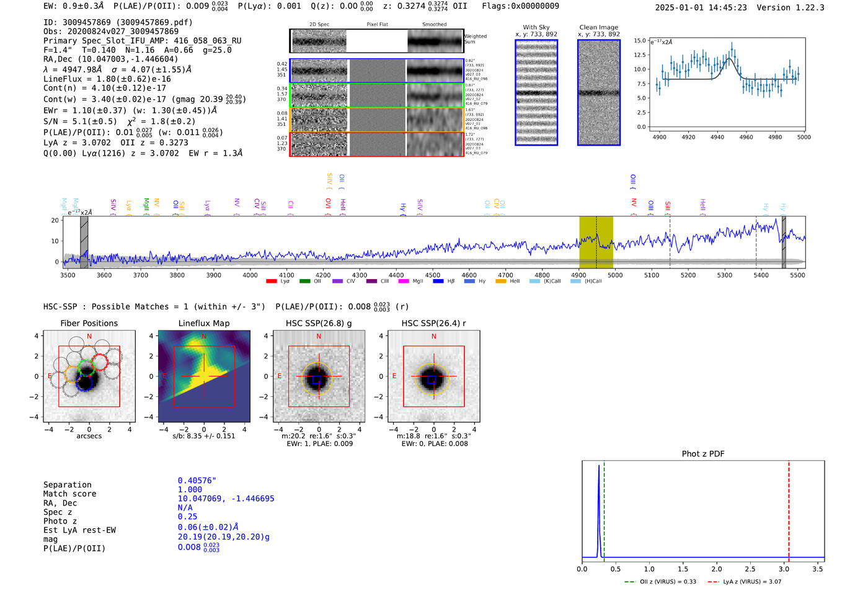
Task: Click the emission line fit plot
Action: pyautogui.click(x=727, y=84)
